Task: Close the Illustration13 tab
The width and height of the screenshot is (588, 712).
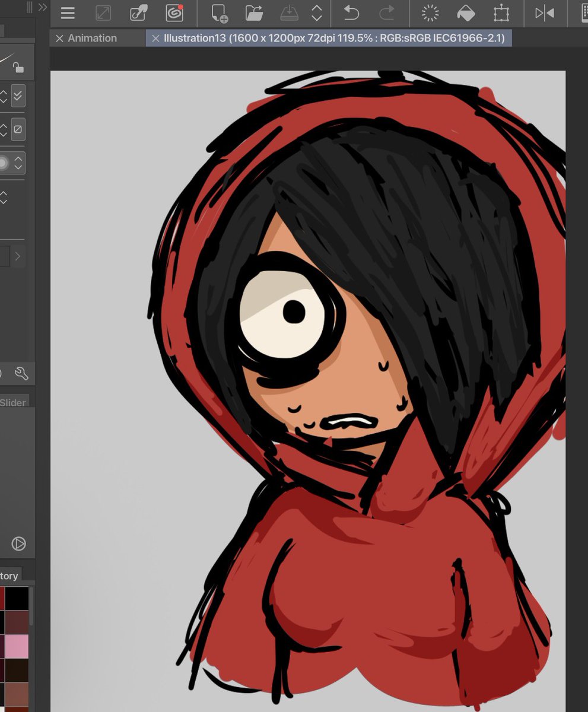Action: click(155, 39)
